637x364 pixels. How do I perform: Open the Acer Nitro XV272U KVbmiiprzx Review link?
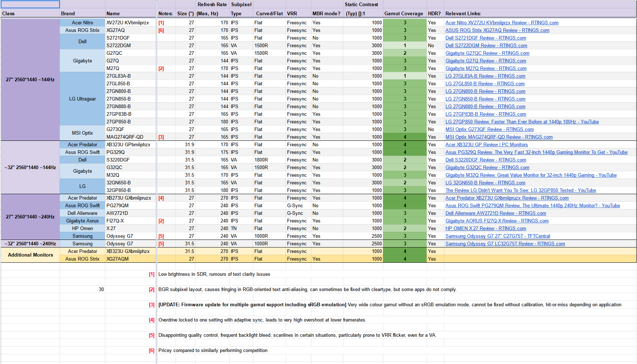pyautogui.click(x=502, y=23)
